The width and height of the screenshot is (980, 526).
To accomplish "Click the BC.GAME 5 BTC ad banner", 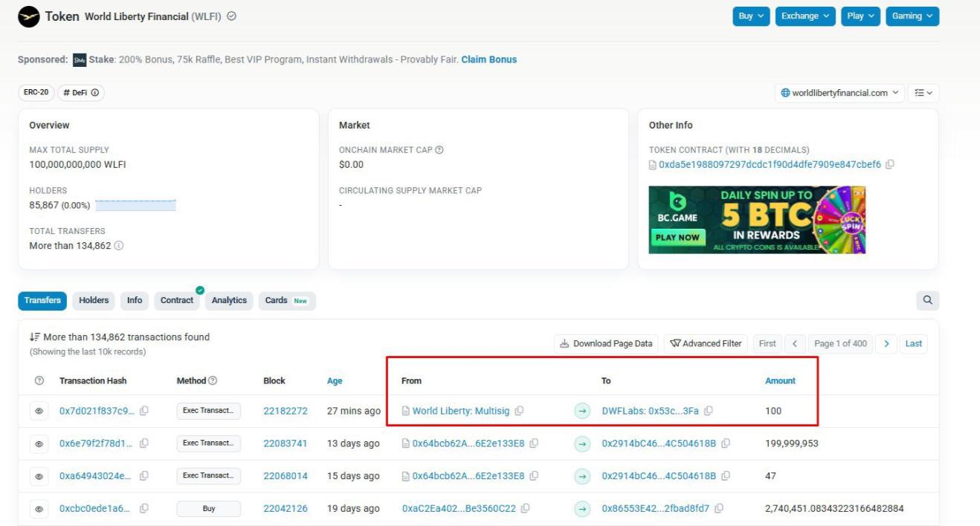I will click(x=757, y=220).
